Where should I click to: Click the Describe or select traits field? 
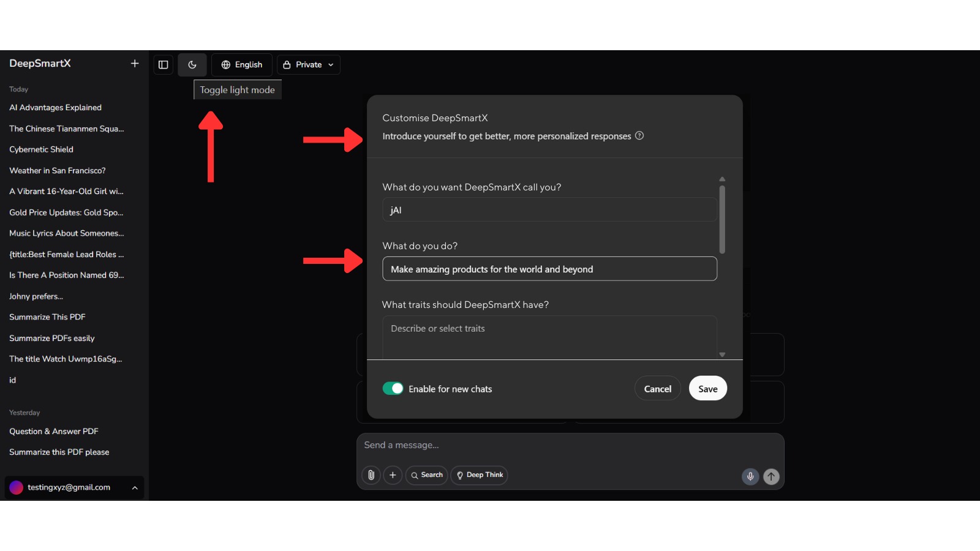549,337
